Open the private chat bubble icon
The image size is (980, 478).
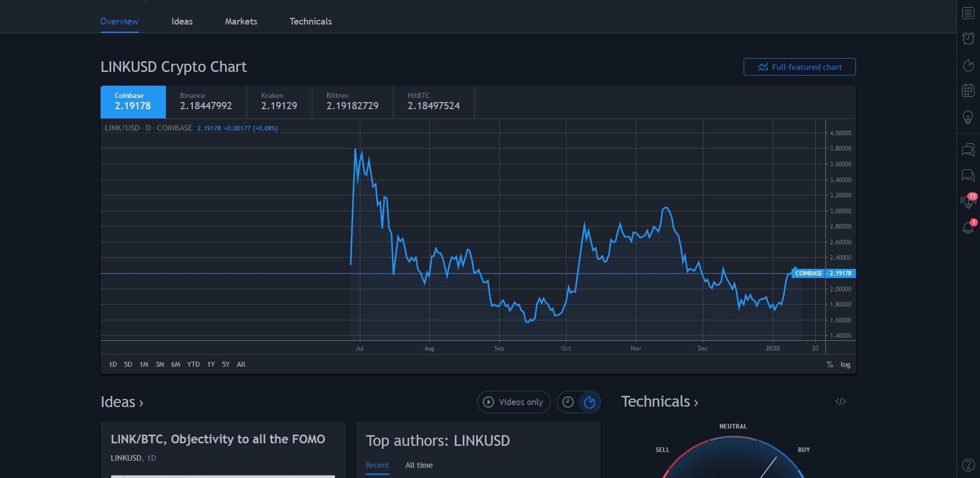(x=968, y=175)
